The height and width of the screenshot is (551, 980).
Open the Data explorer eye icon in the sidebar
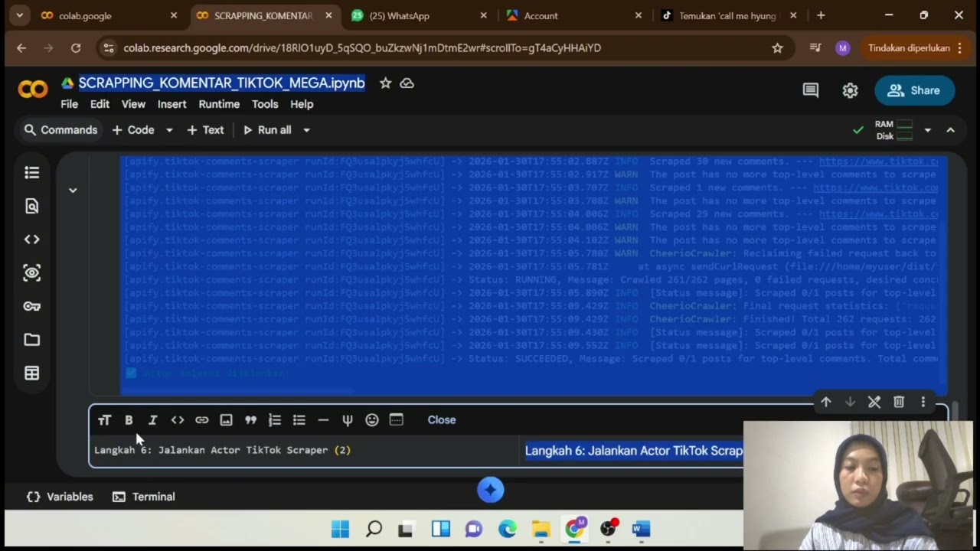click(31, 272)
